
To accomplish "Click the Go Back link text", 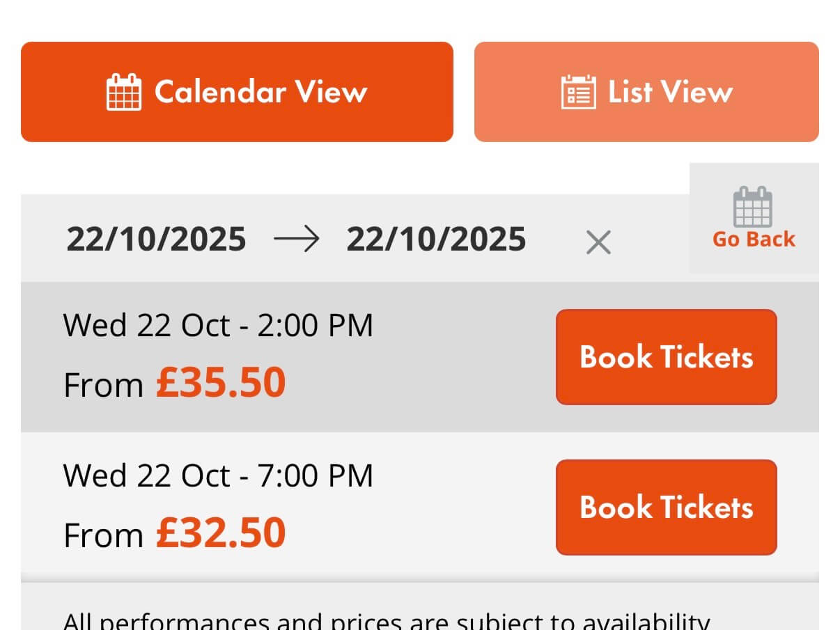I will click(754, 239).
